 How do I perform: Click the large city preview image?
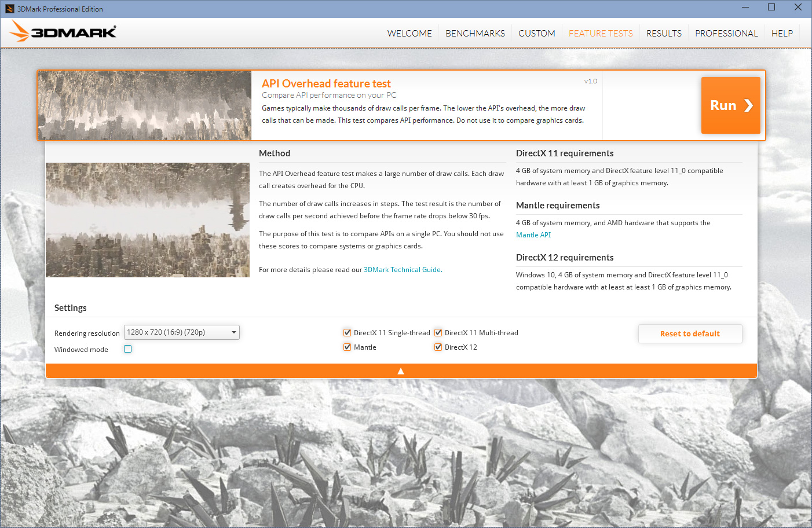(148, 220)
